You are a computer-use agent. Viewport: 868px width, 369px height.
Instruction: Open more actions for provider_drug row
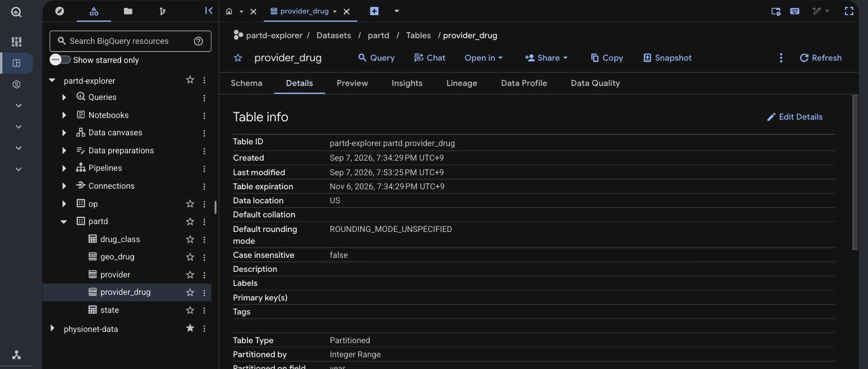click(x=204, y=293)
